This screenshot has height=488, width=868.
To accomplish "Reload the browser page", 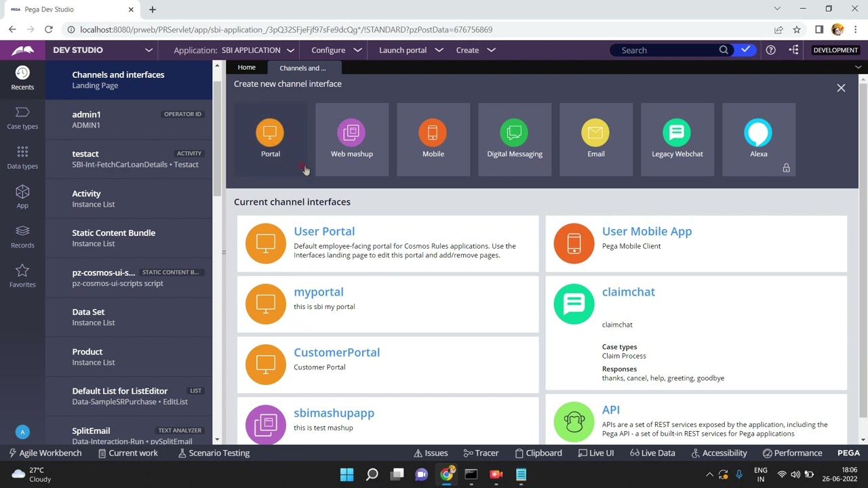I will [49, 30].
